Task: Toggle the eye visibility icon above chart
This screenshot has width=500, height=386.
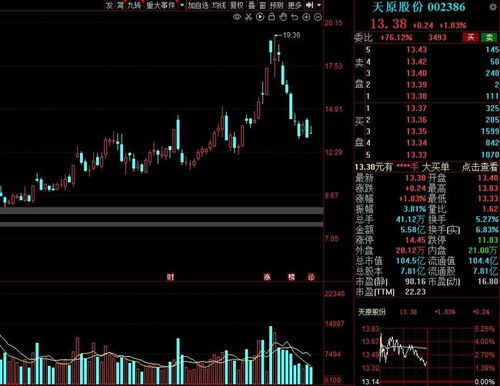Action: 237,17
